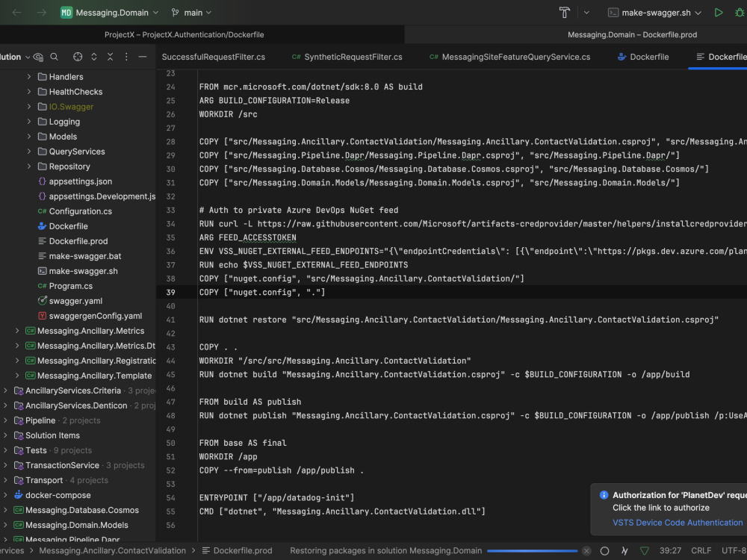This screenshot has width=747, height=560.
Task: Select make-swagger.bat file
Action: [x=80, y=256]
